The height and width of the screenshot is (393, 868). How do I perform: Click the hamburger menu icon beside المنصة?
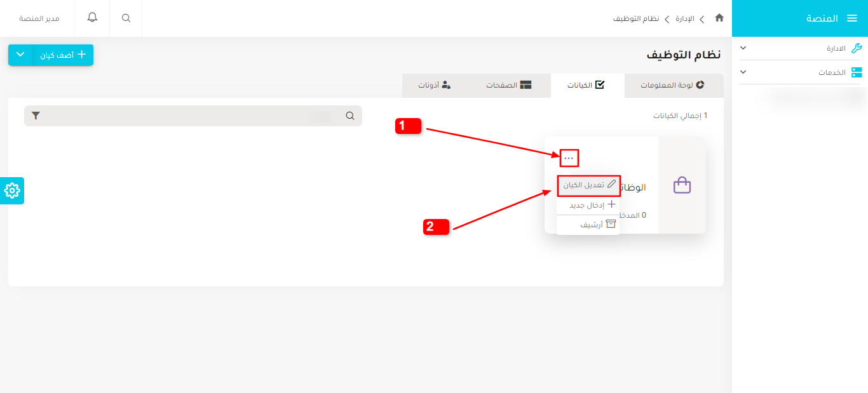[x=852, y=18]
